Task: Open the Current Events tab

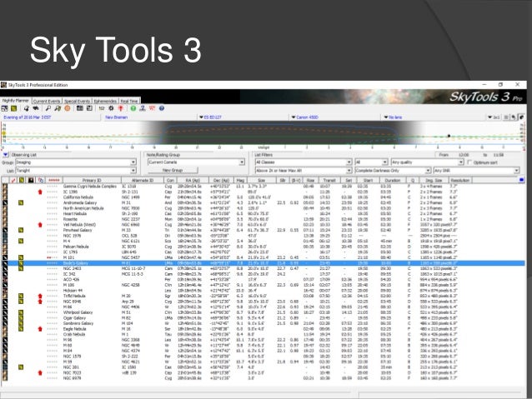Action: (47, 101)
